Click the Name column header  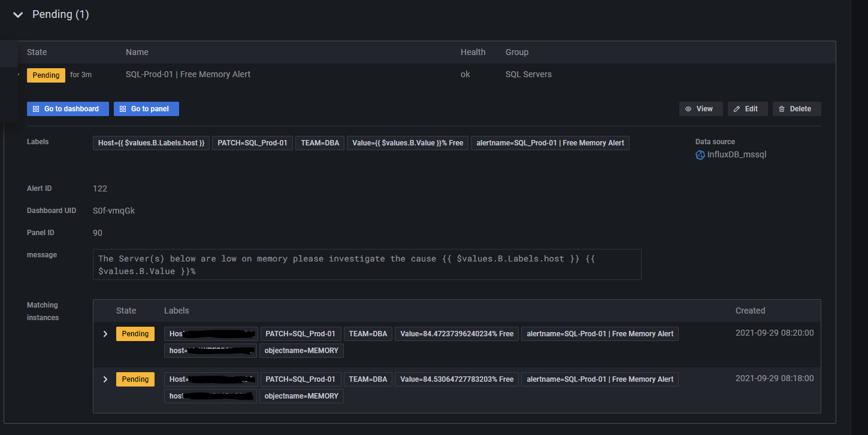tap(137, 52)
